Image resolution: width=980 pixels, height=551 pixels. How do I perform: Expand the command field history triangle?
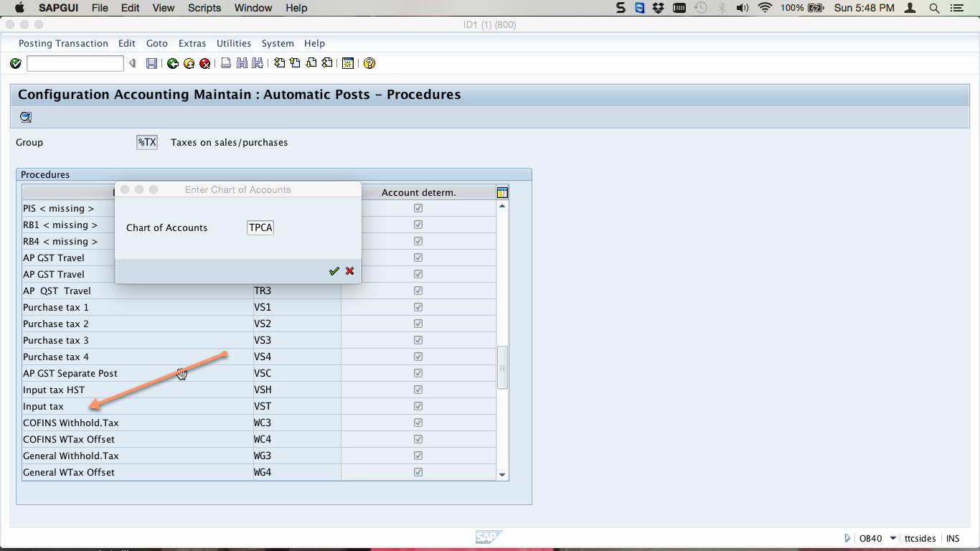coord(132,64)
